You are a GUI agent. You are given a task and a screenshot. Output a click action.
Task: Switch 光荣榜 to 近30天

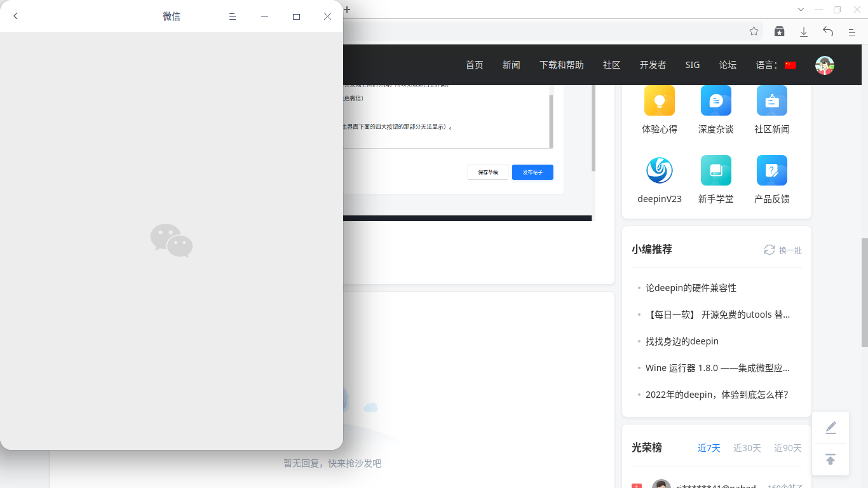[x=747, y=448]
